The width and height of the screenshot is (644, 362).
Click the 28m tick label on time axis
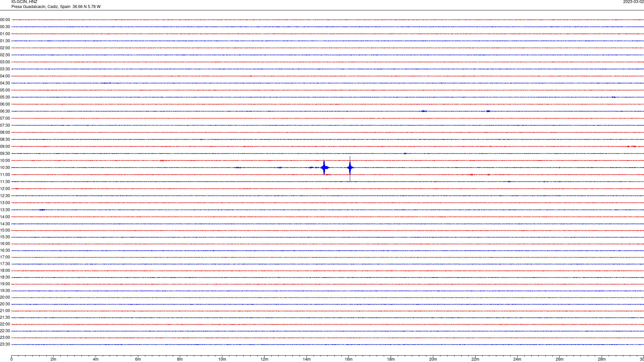pos(602,359)
